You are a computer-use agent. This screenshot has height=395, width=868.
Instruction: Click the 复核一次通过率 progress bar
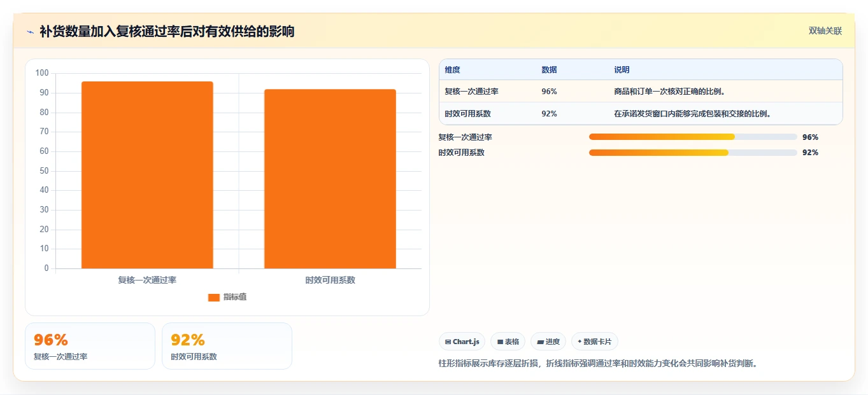(693, 137)
